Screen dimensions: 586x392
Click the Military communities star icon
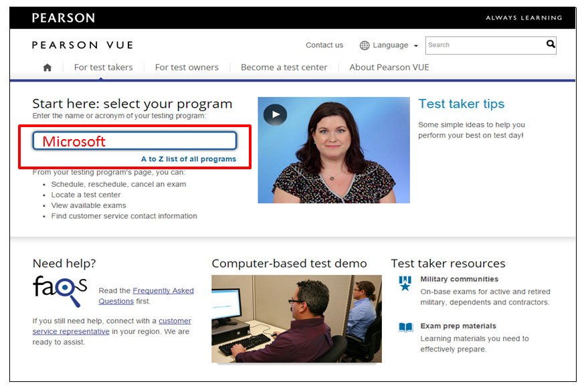[405, 284]
